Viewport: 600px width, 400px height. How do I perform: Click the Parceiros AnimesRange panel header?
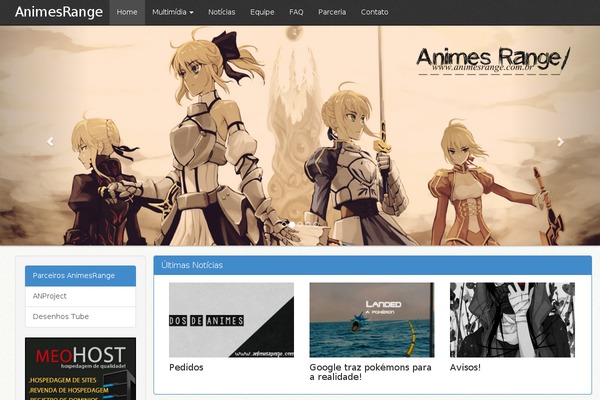point(80,276)
